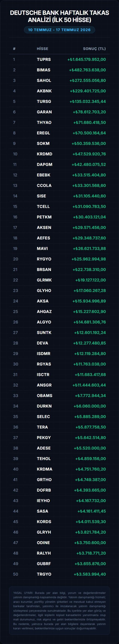Click the EREGL row entry
This screenshot has width=119, height=644.
59,133
